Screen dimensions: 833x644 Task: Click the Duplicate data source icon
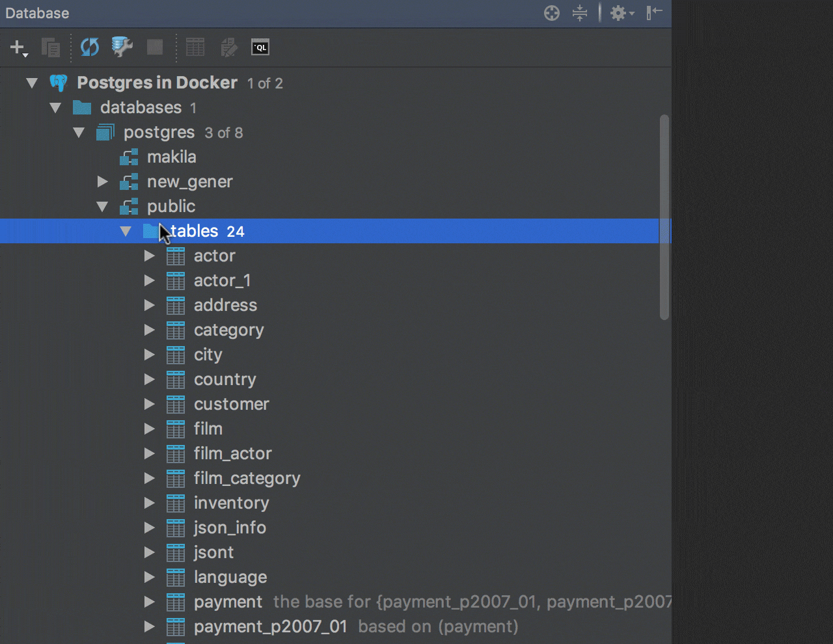coord(51,47)
